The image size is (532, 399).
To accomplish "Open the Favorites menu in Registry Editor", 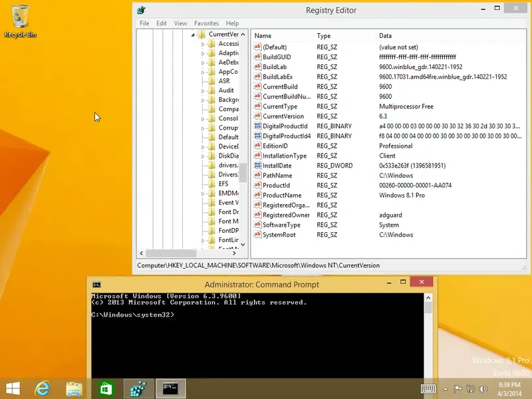I will pyautogui.click(x=205, y=23).
